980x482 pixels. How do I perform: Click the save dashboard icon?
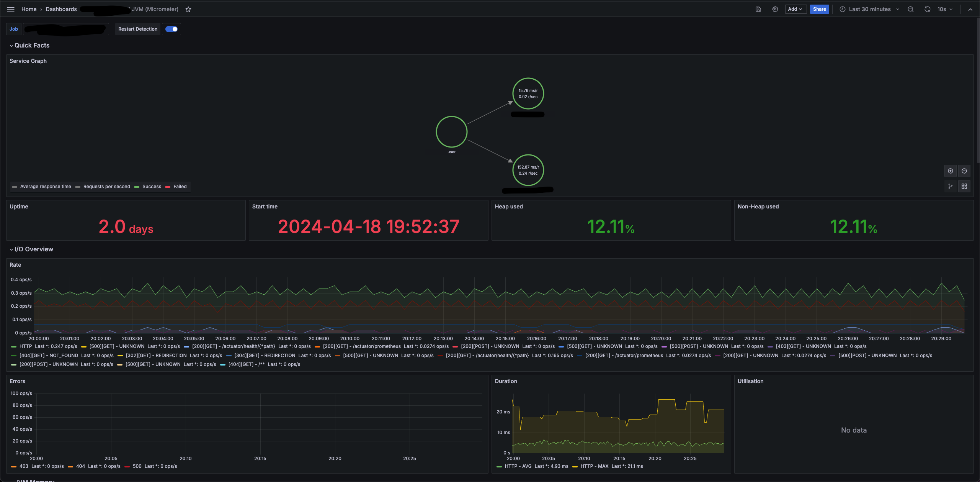[758, 9]
